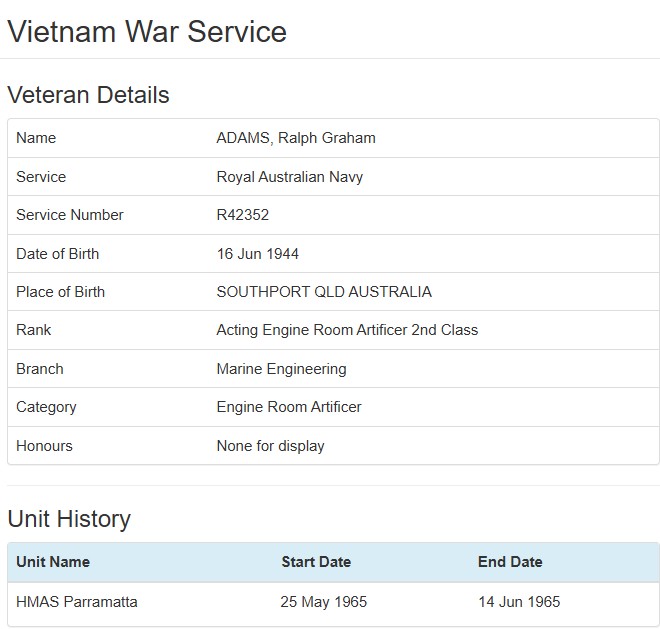Click the Vietnam War Service heading
Image resolution: width=660 pixels, height=629 pixels.
click(147, 31)
